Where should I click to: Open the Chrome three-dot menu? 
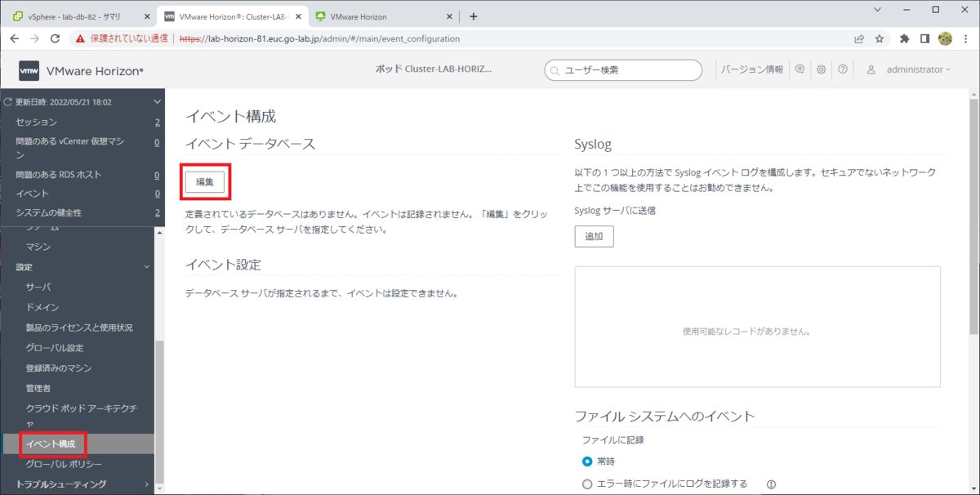click(966, 38)
